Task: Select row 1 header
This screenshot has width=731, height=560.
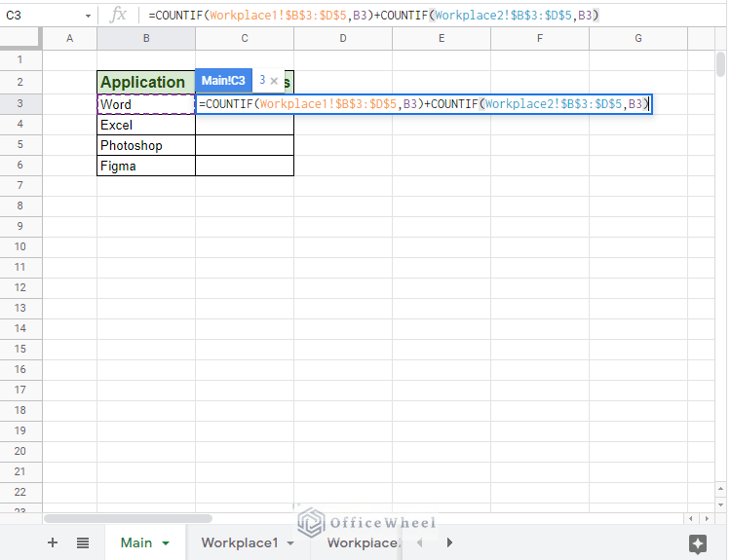Action: (20, 59)
